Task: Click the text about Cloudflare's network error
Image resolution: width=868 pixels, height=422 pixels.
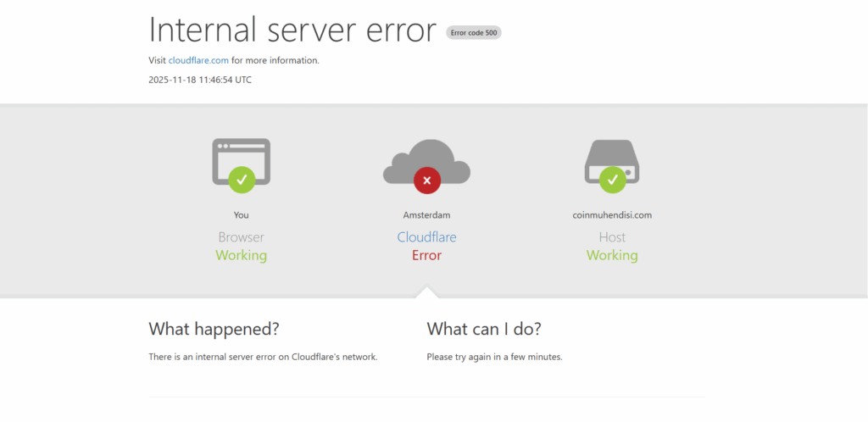Action: [263, 357]
